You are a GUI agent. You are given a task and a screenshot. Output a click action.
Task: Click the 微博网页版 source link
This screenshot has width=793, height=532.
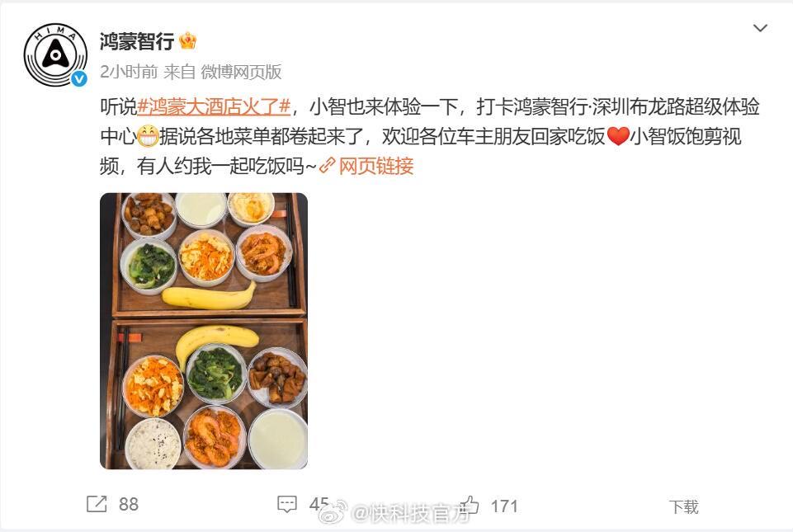click(x=241, y=72)
